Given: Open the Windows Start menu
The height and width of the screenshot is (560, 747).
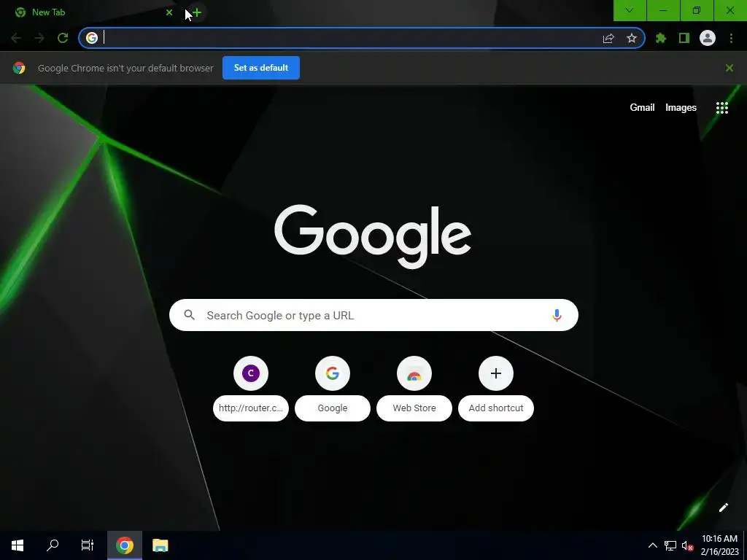Looking at the screenshot, I should coord(18,545).
